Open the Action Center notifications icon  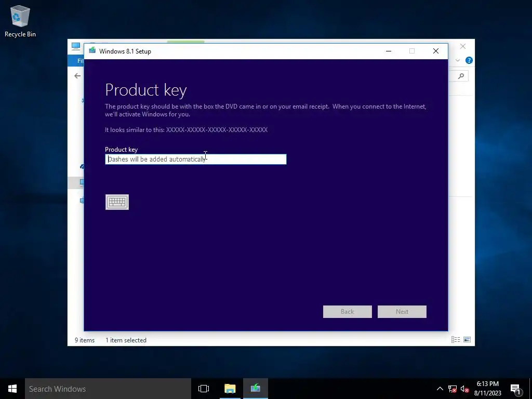pyautogui.click(x=516, y=389)
